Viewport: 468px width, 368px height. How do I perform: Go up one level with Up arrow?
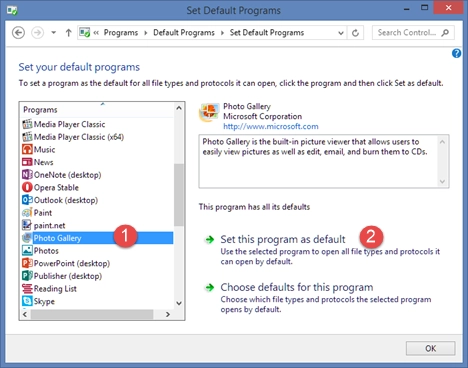coord(68,33)
